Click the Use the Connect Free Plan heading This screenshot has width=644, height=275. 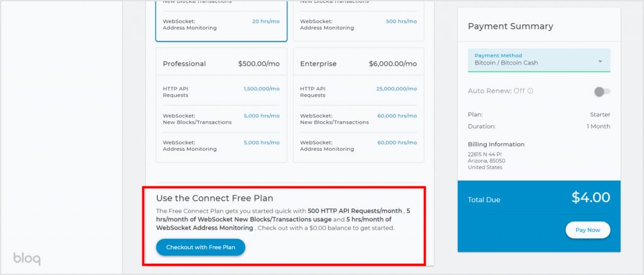pos(214,198)
